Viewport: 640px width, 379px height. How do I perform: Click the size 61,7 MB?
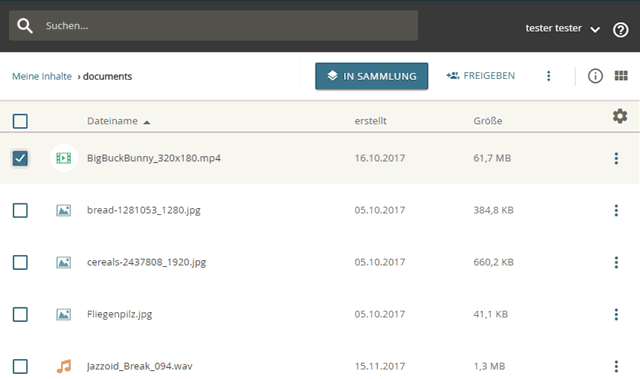tap(492, 158)
